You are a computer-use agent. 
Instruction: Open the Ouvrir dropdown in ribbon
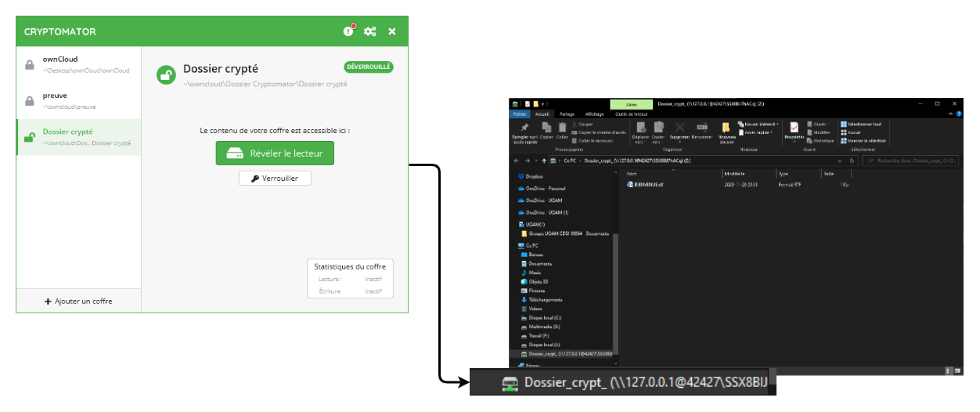(818, 125)
